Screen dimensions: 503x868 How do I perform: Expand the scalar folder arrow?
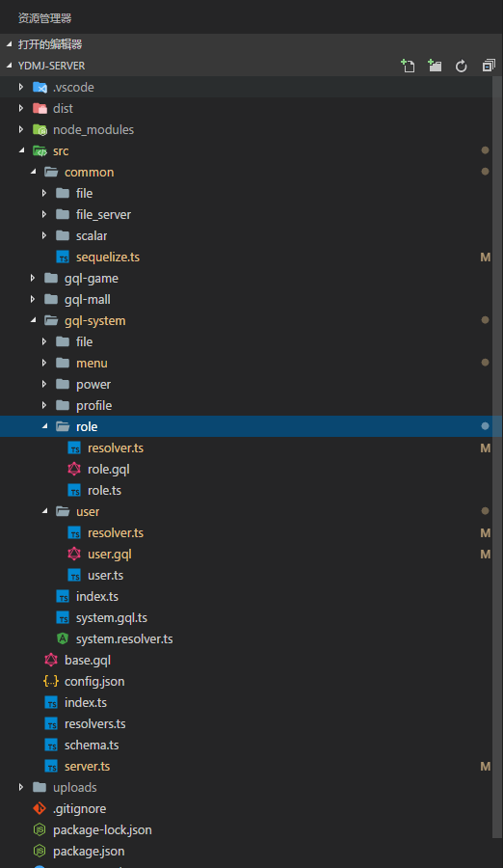[44, 235]
